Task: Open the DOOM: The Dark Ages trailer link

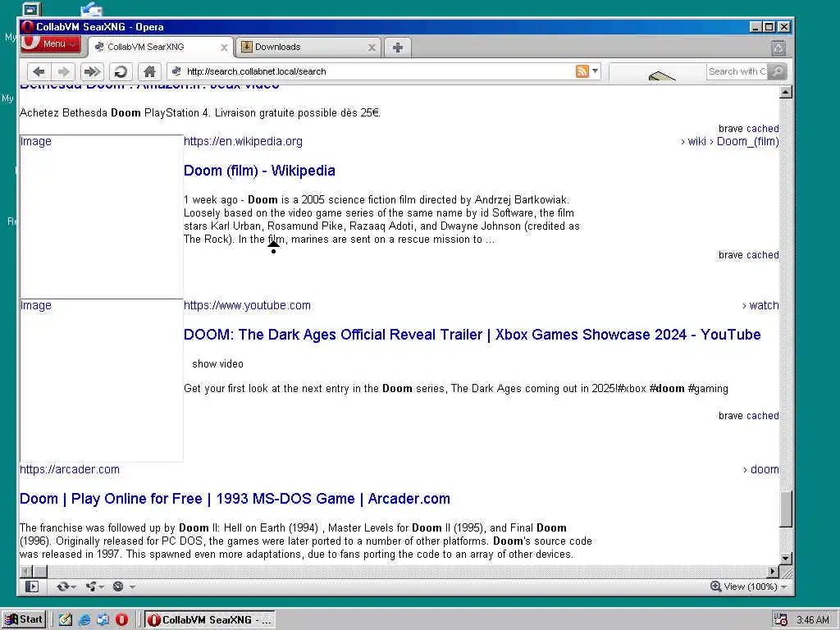Action: coord(472,335)
